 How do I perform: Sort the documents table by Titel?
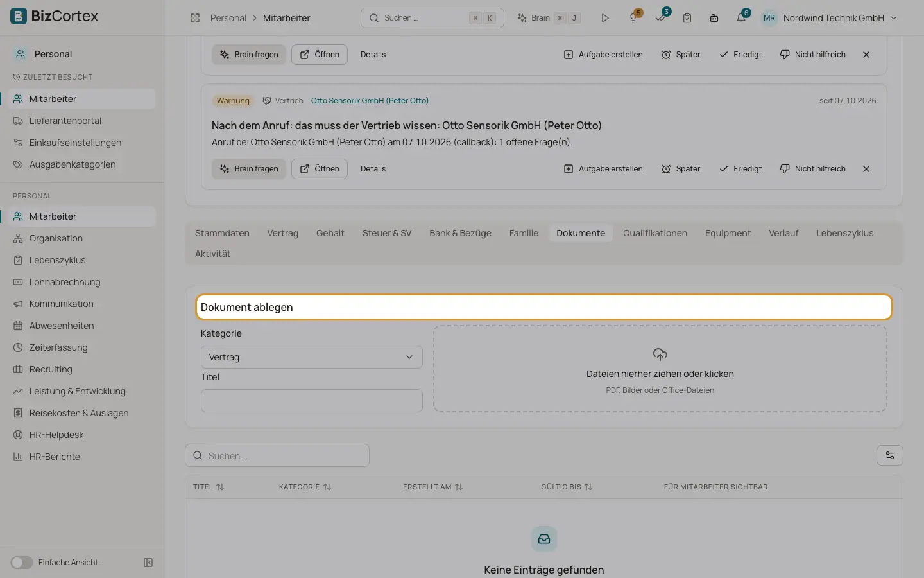click(x=209, y=487)
